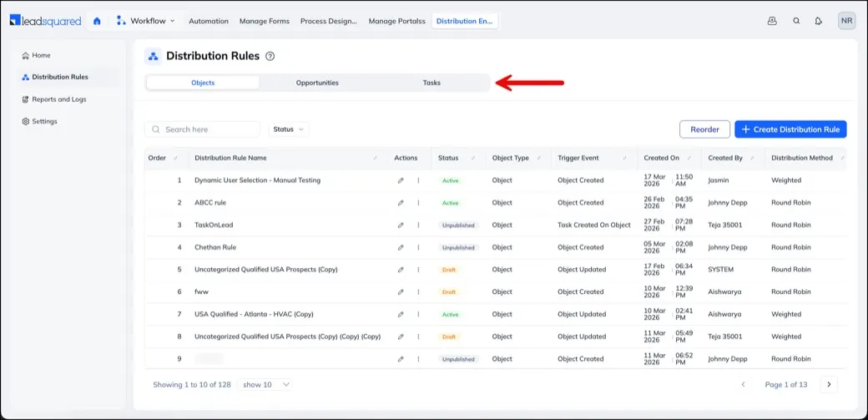Edit Uncategorized Qualified USA Prospects (Copy) (Copy) (Copy) rule
This screenshot has height=420, width=868.
[401, 337]
